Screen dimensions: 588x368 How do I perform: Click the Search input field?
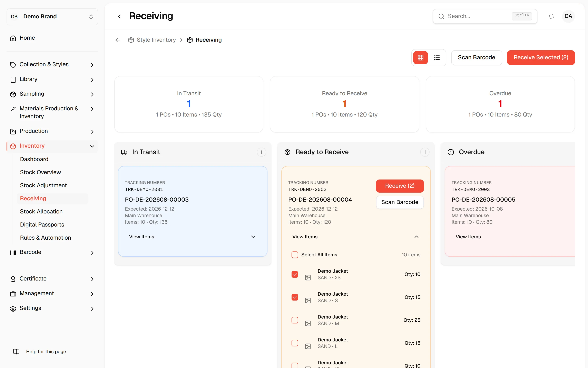[485, 16]
